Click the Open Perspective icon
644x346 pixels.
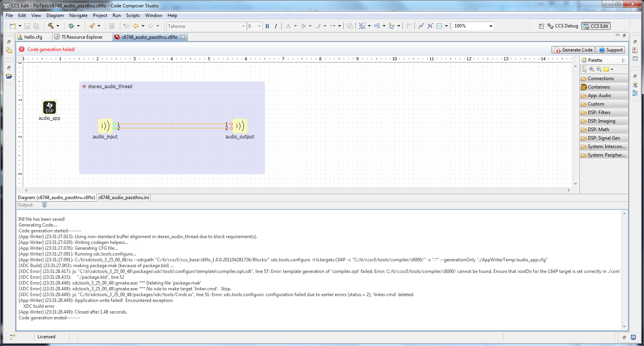tap(541, 26)
